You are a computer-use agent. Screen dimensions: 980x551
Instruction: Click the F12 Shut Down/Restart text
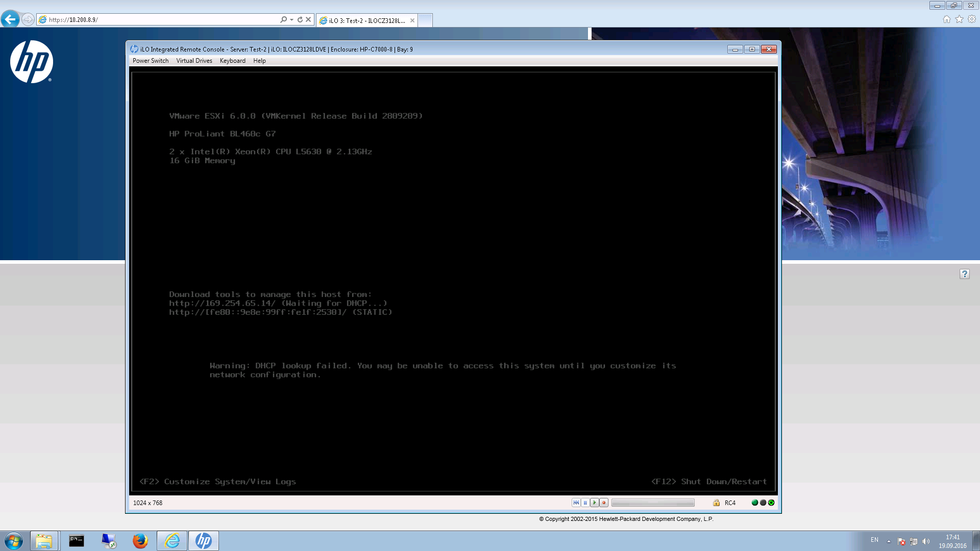709,482
